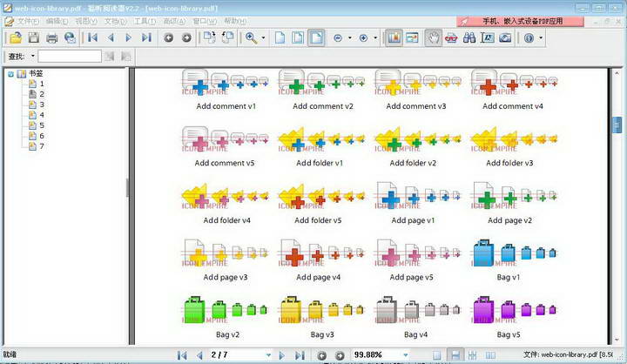Rotate pages clockwise icon

pyautogui.click(x=209, y=37)
